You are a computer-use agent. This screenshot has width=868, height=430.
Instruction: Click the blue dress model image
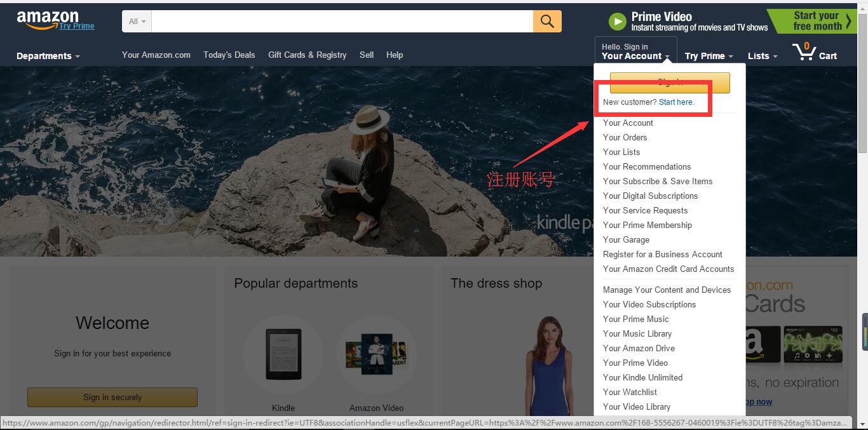point(548,366)
